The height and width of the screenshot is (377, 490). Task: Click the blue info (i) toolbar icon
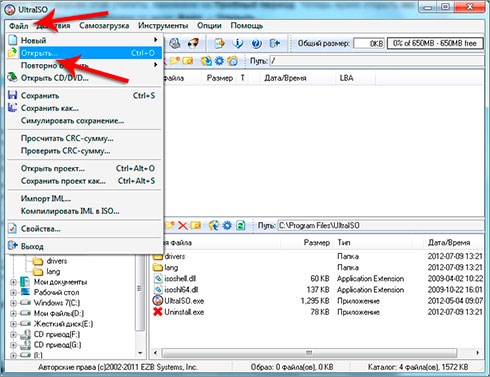(238, 43)
